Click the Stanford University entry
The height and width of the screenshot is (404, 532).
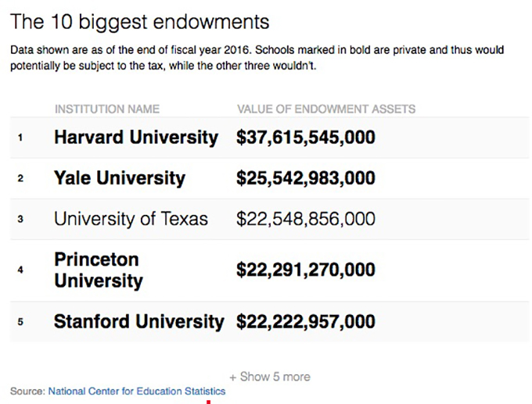(x=138, y=321)
